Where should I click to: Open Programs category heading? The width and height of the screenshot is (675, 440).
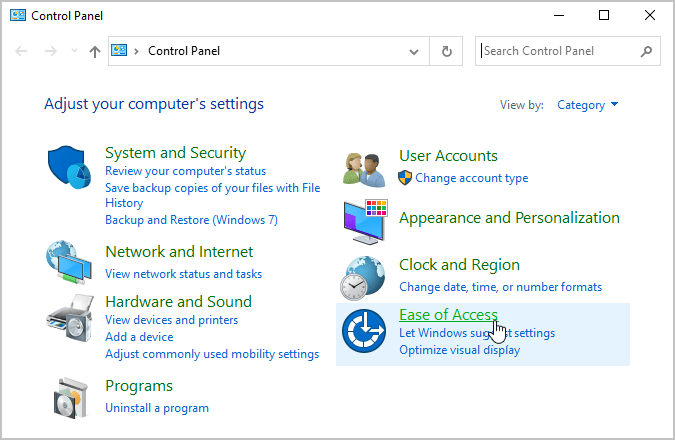139,386
